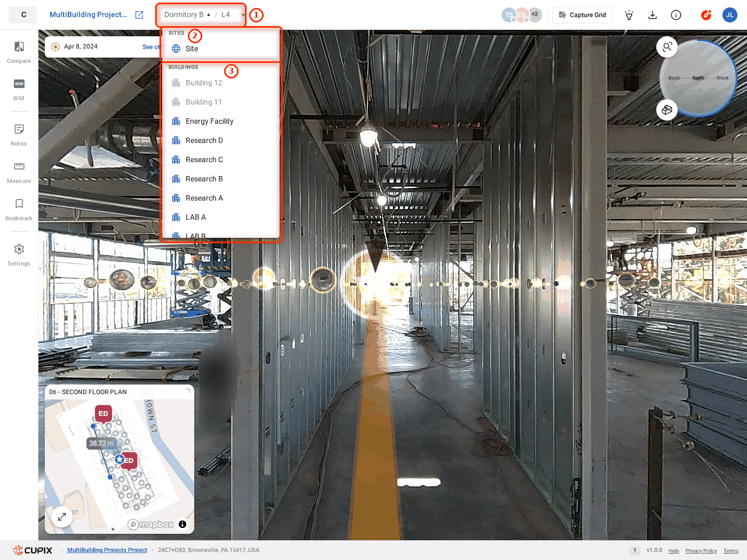Open the Bookmark tool
This screenshot has height=560, width=747.
pos(19,210)
